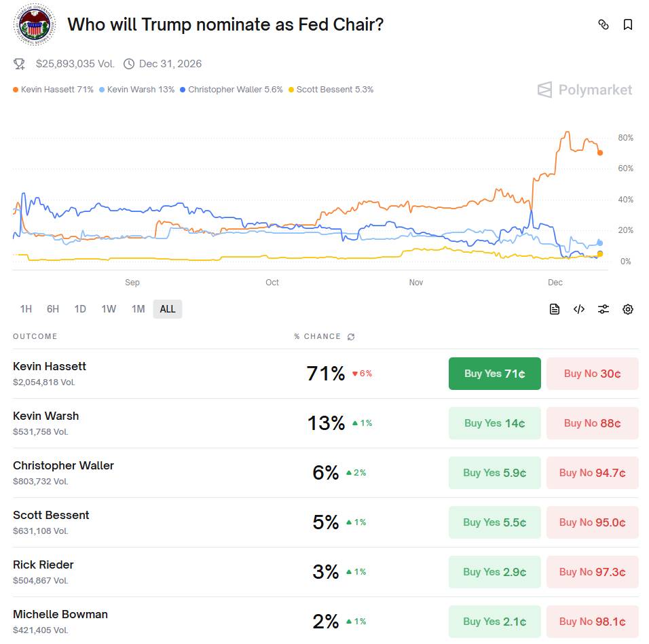
Task: Toggle the Kevin Hassett legend entry
Action: click(52, 89)
